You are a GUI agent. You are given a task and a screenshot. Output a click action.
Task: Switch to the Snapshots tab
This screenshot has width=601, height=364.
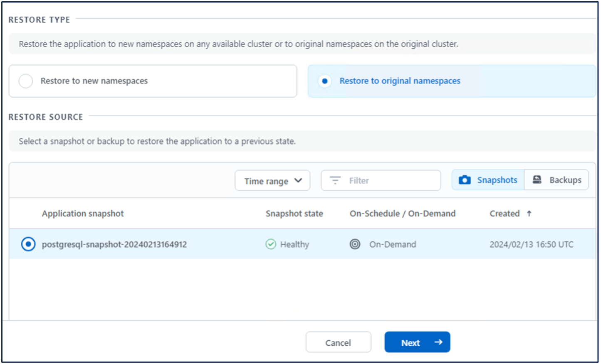click(488, 180)
